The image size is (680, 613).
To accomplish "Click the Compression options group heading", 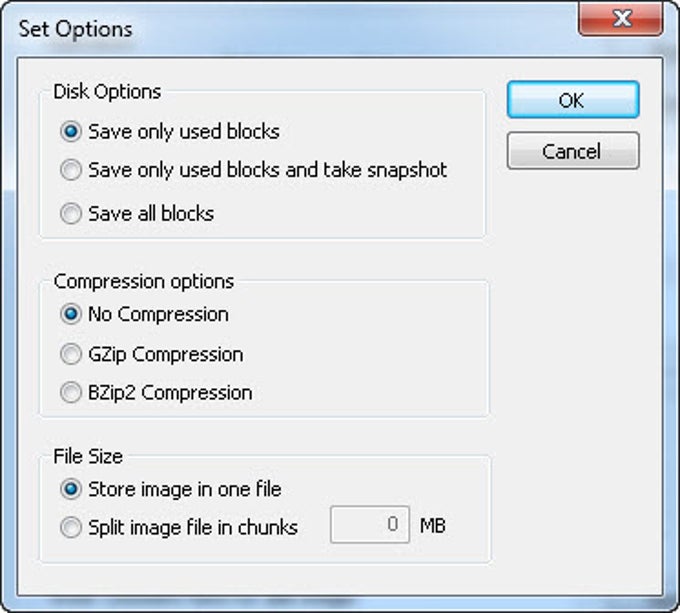I will pyautogui.click(x=143, y=282).
